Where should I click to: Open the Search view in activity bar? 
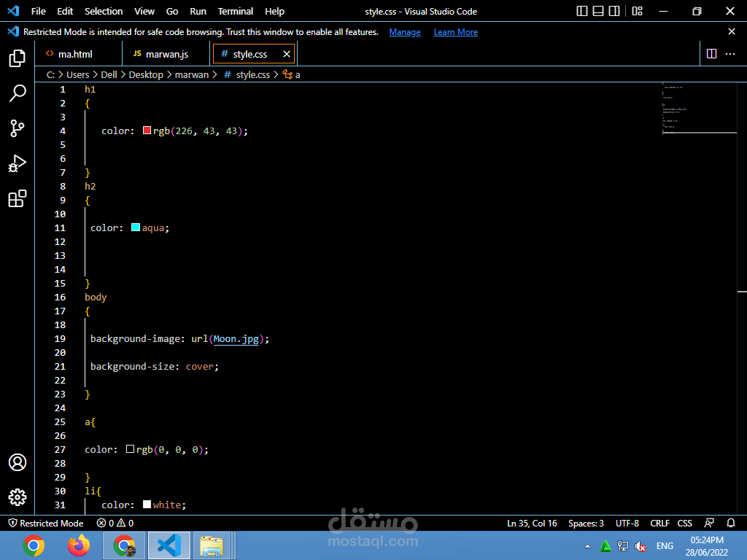coord(18,93)
